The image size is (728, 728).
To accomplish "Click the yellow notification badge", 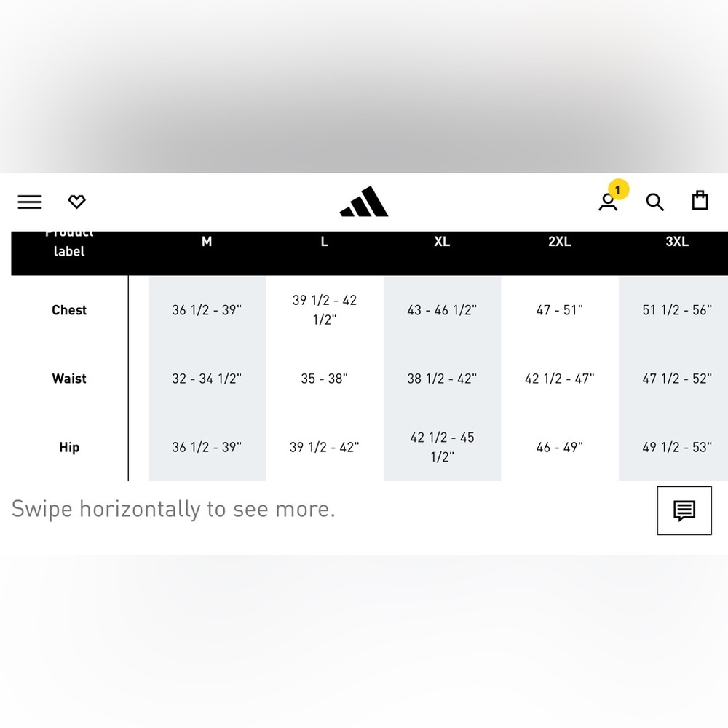I will [x=618, y=189].
